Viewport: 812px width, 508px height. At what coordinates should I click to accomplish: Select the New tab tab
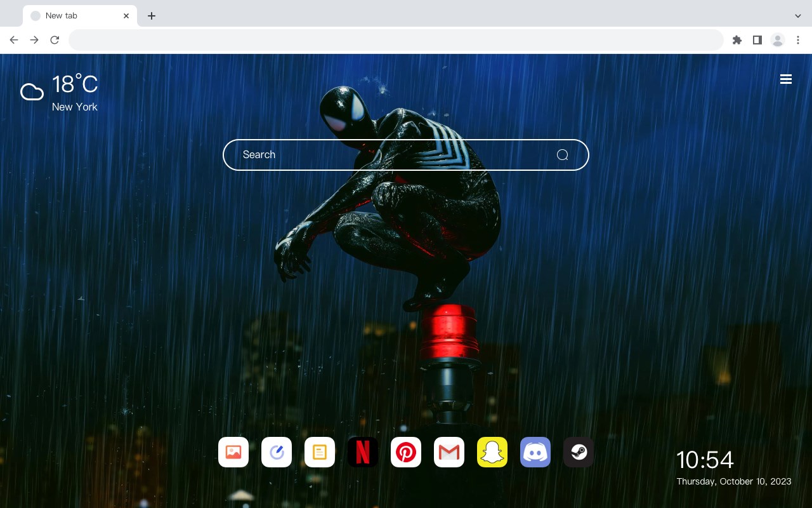tap(80, 16)
